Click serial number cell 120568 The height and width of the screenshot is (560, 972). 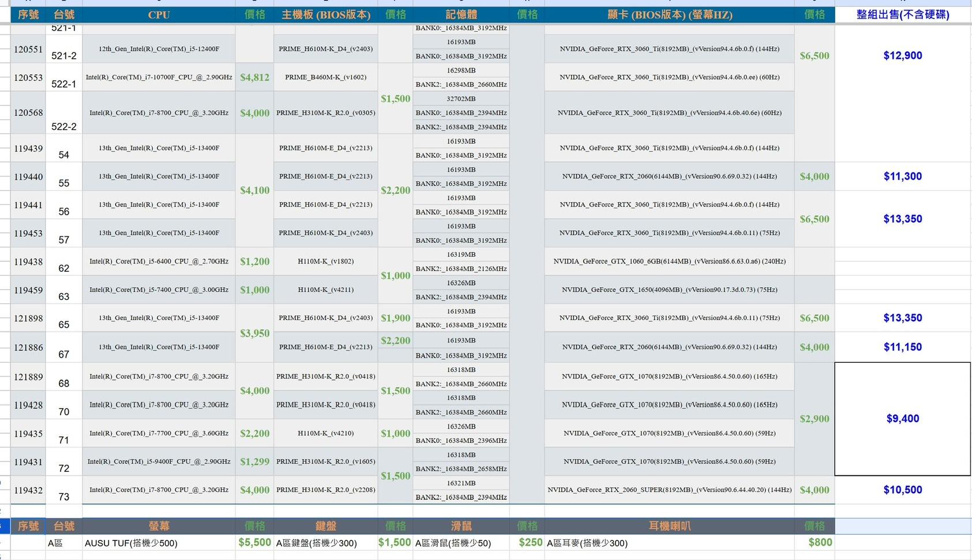click(28, 112)
